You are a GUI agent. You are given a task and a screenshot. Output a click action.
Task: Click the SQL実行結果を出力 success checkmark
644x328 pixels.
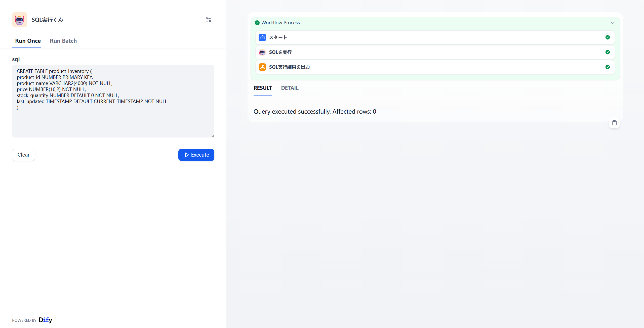608,67
